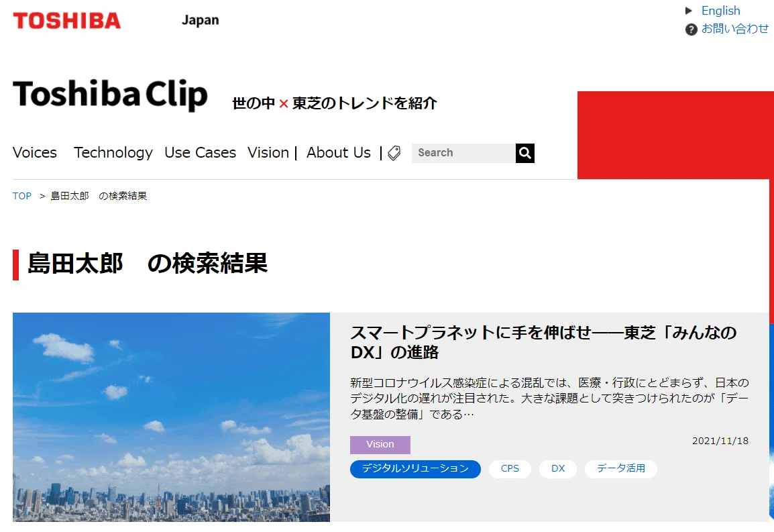This screenshot has width=774, height=532.
Task: Select the DX tag
Action: 558,469
